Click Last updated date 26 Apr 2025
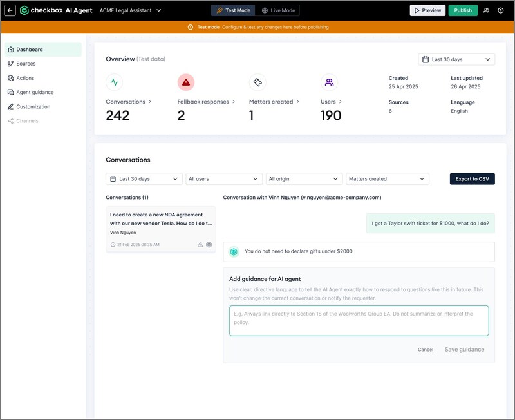 pyautogui.click(x=465, y=87)
